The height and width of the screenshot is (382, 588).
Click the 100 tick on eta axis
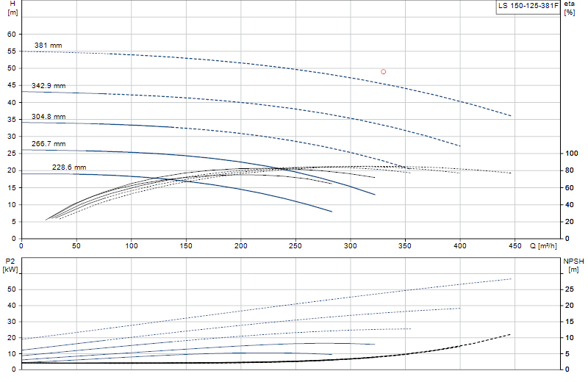[572, 154]
